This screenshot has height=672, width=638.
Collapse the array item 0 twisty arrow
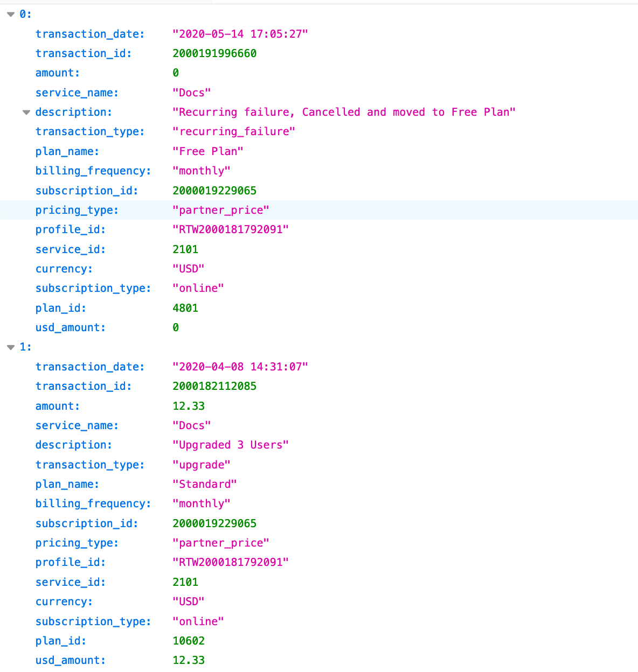coord(11,15)
